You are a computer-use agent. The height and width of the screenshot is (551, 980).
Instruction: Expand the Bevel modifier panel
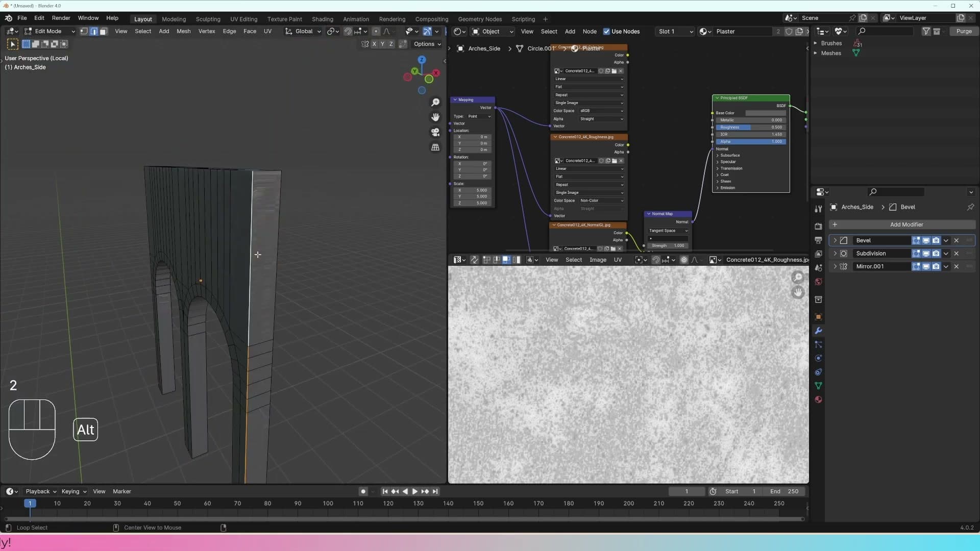click(835, 240)
